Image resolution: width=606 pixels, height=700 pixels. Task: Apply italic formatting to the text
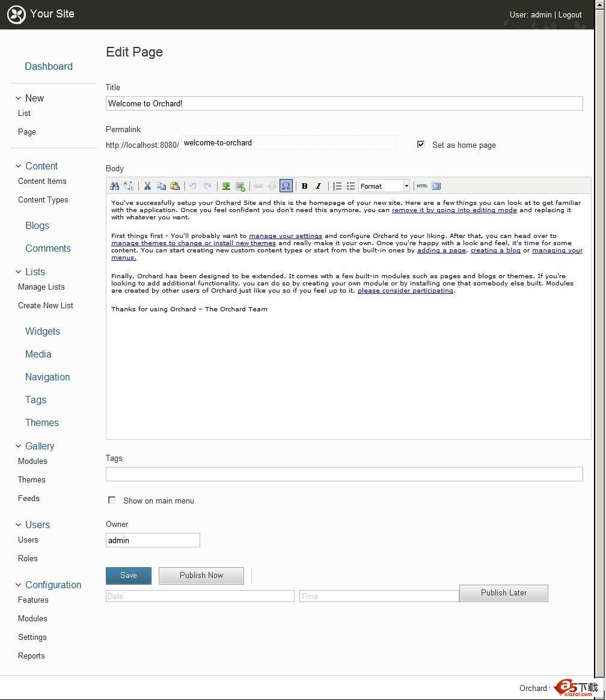tap(318, 186)
